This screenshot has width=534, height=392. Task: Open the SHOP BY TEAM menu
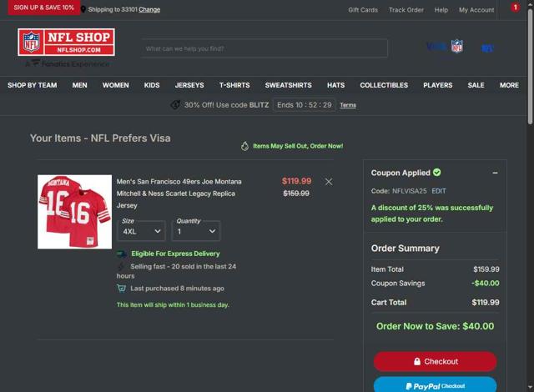pos(33,85)
